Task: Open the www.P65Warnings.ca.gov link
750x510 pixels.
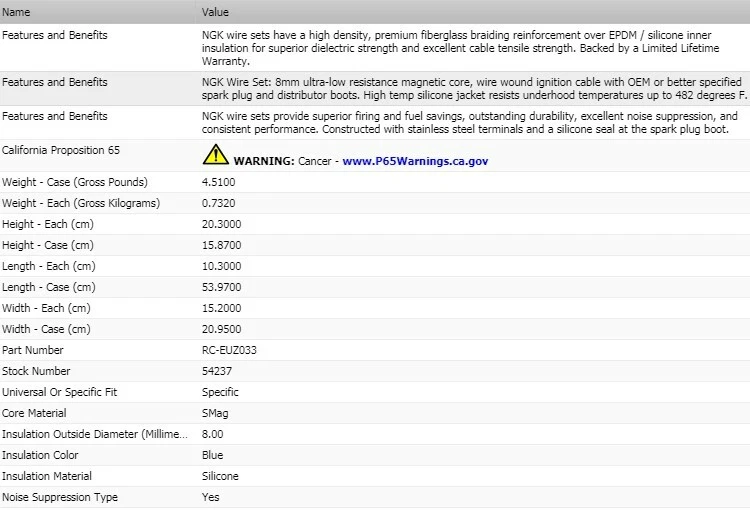Action: pos(415,161)
